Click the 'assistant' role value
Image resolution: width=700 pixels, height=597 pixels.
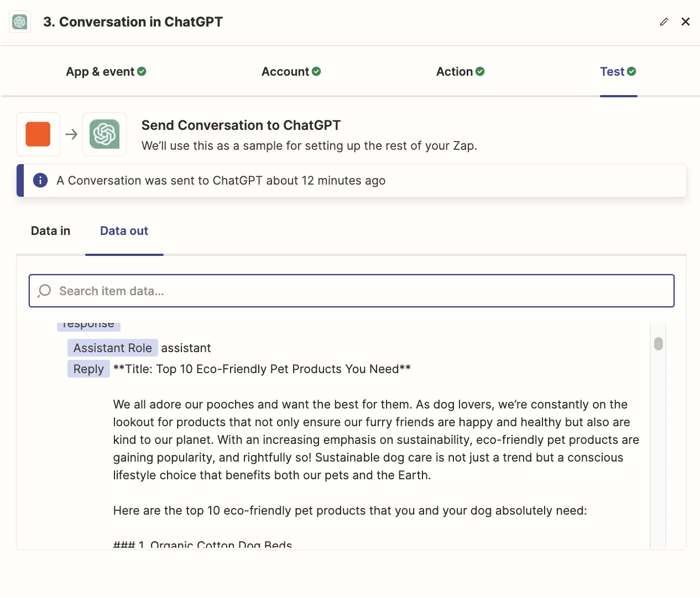tap(186, 348)
